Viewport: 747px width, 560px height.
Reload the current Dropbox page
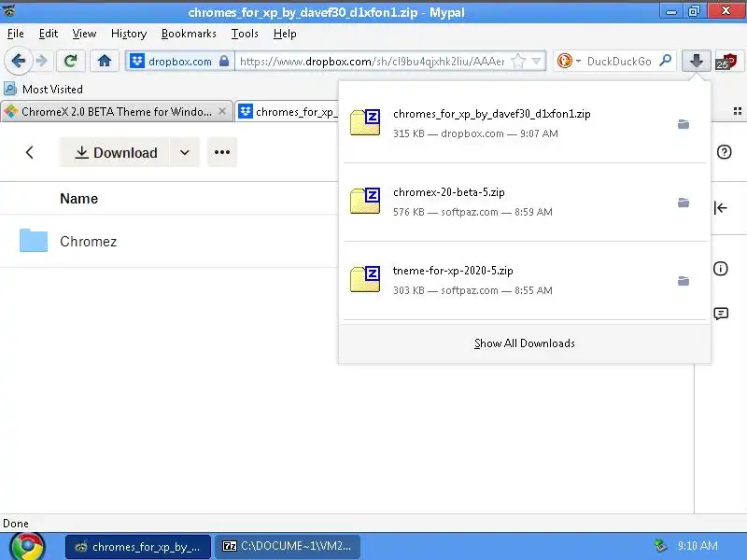(71, 61)
